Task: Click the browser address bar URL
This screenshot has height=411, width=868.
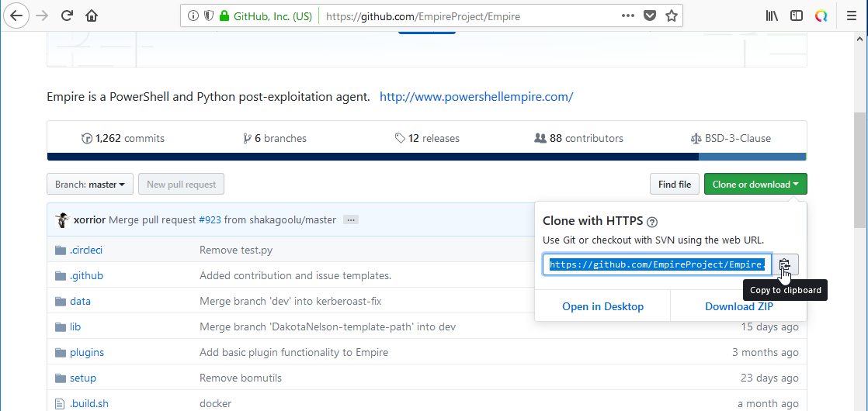Action: pyautogui.click(x=423, y=16)
